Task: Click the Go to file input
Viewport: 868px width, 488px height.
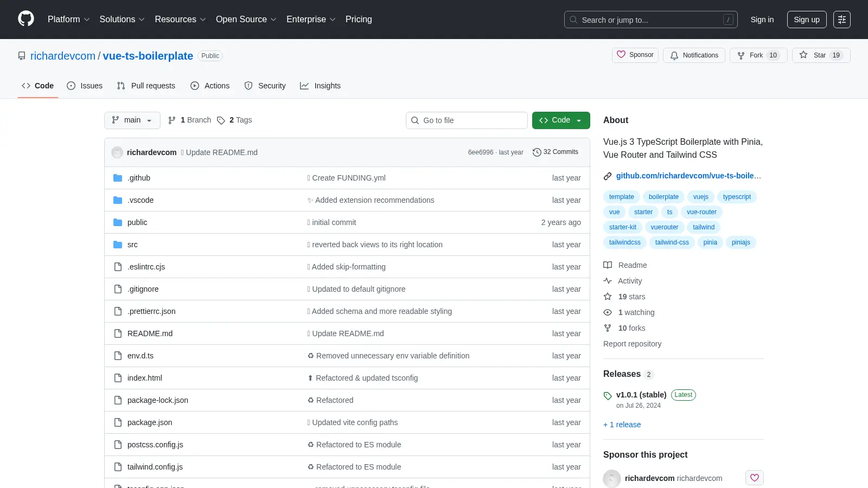Action: [467, 120]
